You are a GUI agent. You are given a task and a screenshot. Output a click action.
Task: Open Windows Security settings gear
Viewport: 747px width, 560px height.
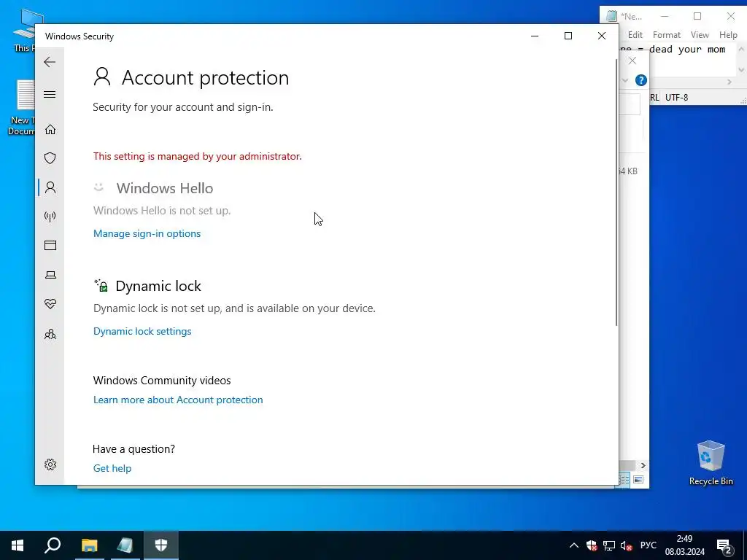click(50, 464)
